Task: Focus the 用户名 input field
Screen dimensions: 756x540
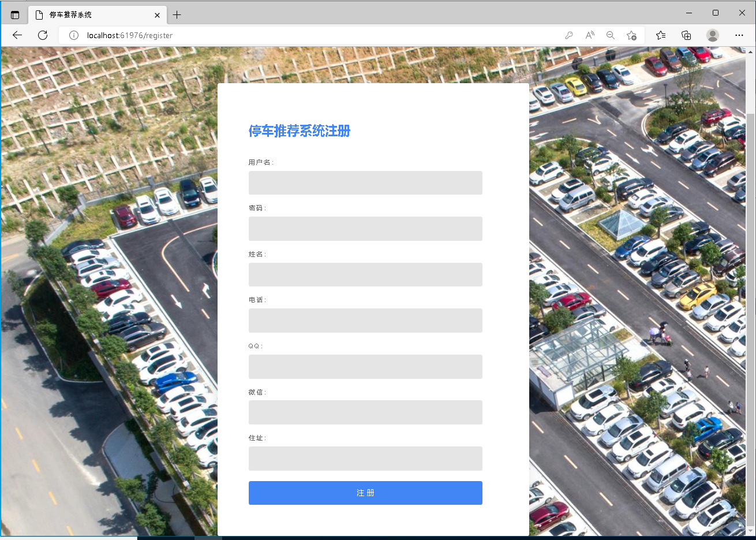Action: click(x=365, y=183)
